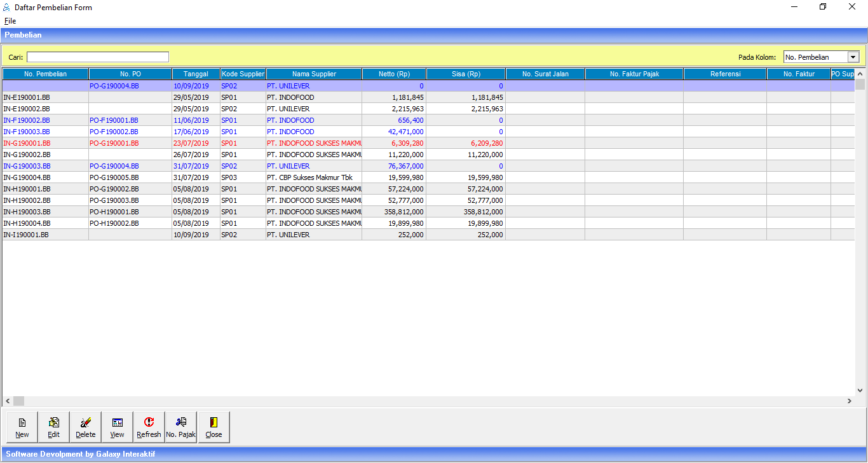Click inside the Cari search field
Screen dimensions: 868x463
point(98,57)
